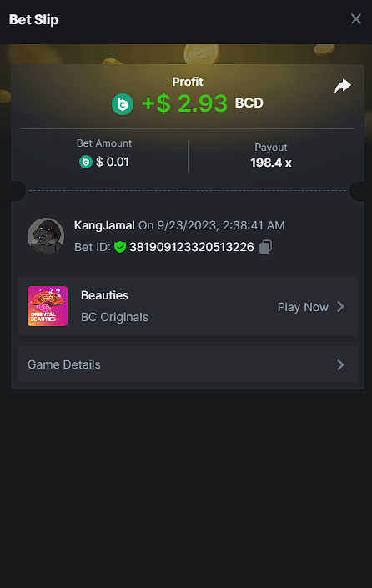Click the BCD coin icon by bet amount
372x588 pixels.
(x=86, y=162)
